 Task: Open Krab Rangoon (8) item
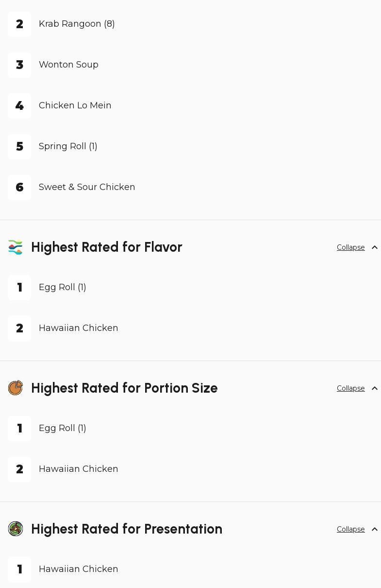(x=77, y=24)
